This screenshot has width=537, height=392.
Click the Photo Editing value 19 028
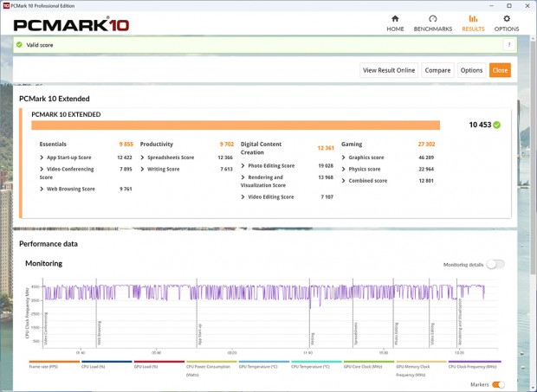tap(326, 165)
